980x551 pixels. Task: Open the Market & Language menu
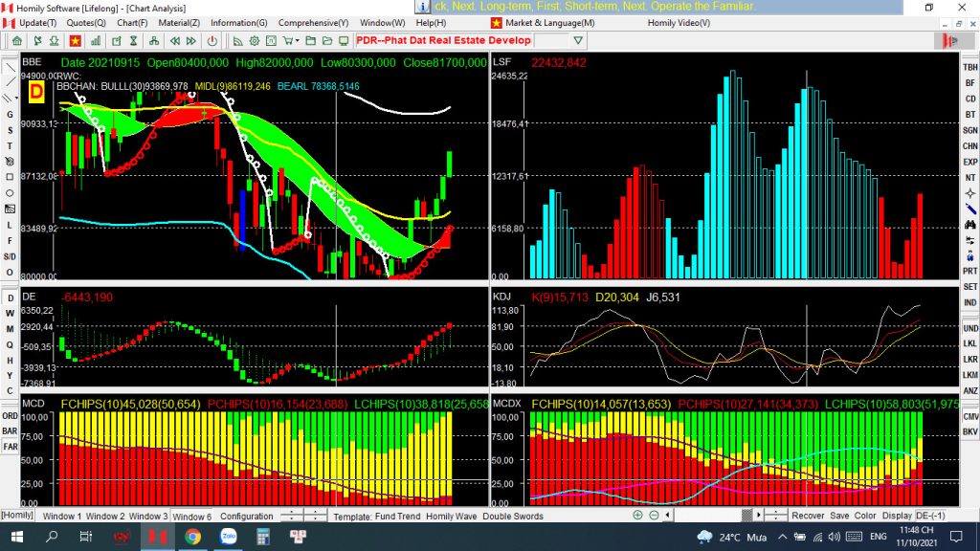pos(549,23)
